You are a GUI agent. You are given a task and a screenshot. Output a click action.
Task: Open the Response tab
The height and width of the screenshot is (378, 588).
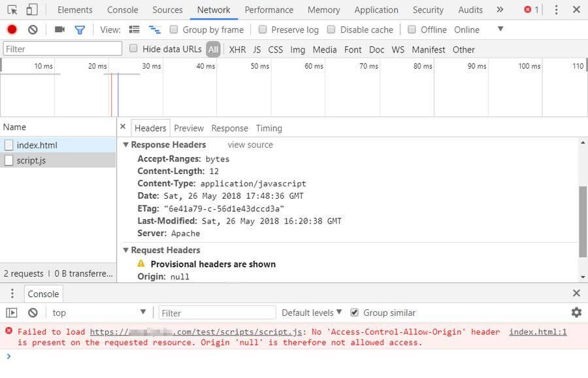click(229, 128)
